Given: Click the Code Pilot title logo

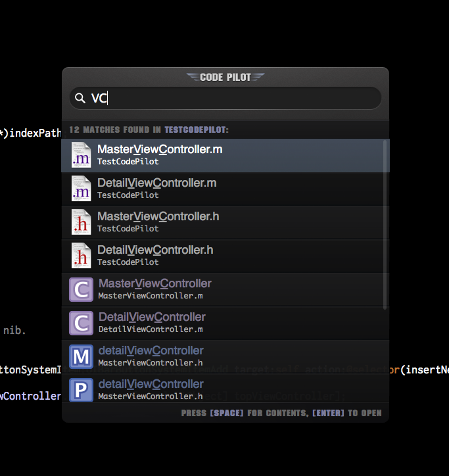Looking at the screenshot, I should point(225,77).
